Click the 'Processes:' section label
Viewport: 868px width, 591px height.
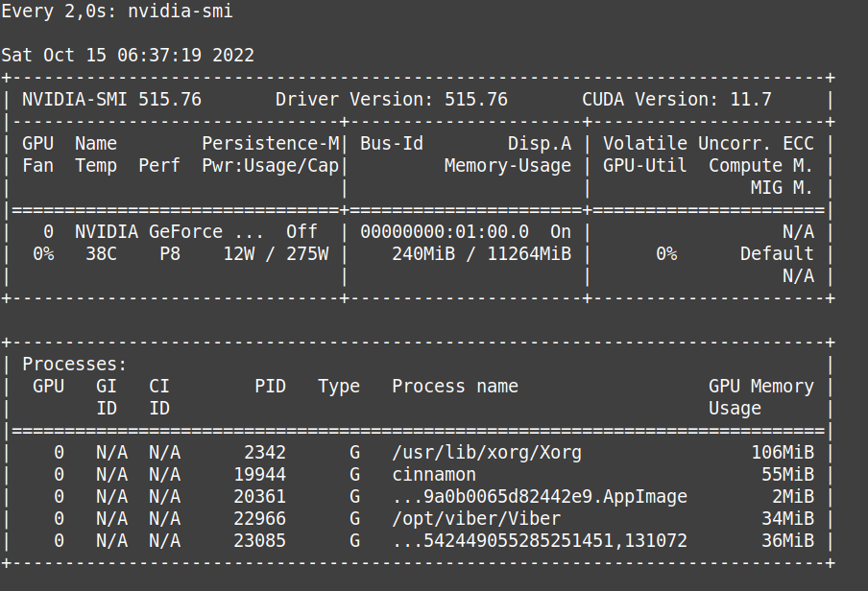click(75, 365)
